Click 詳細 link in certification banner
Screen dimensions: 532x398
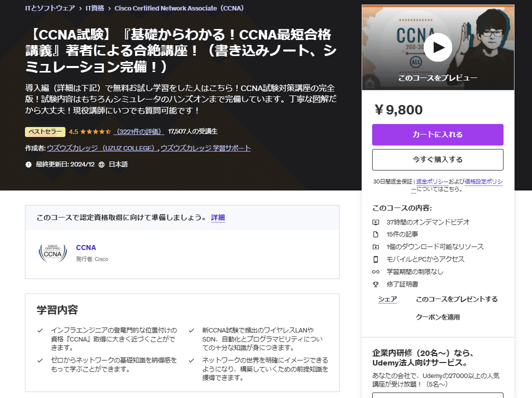pyautogui.click(x=218, y=217)
